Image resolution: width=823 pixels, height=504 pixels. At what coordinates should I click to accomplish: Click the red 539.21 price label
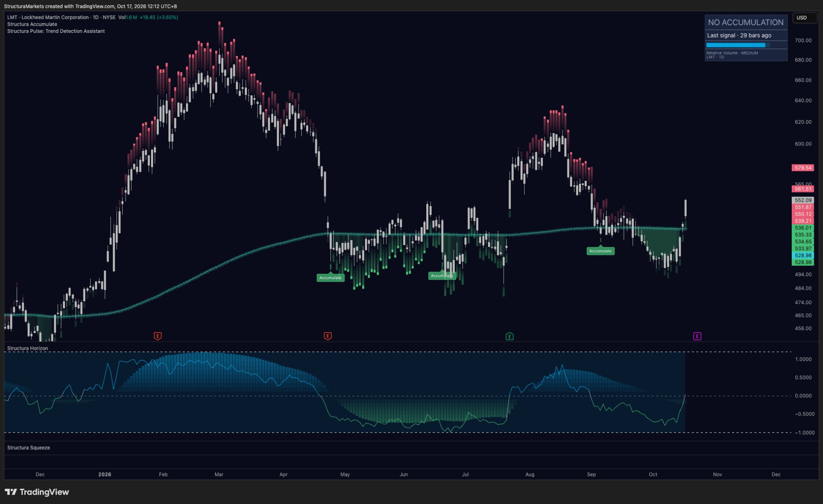[x=803, y=221]
